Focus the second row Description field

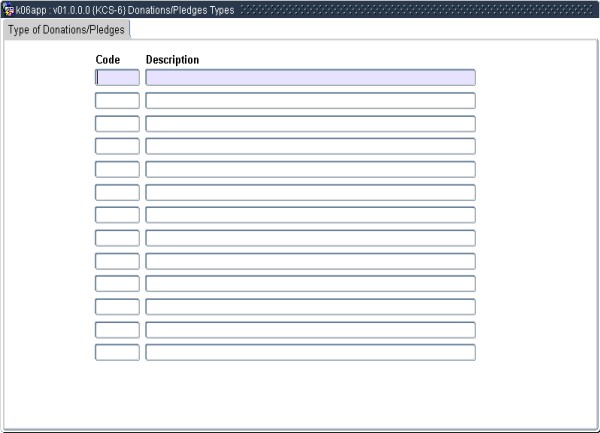coord(310,100)
